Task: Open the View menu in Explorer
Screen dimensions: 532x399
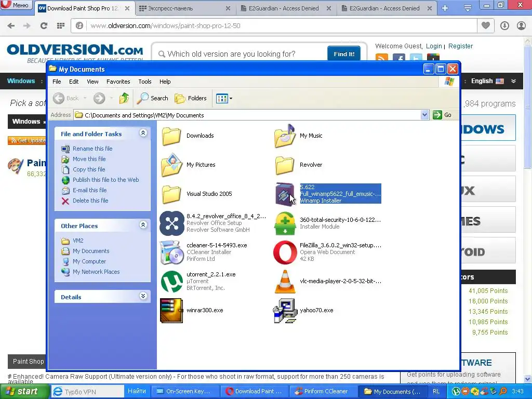Action: pyautogui.click(x=92, y=82)
